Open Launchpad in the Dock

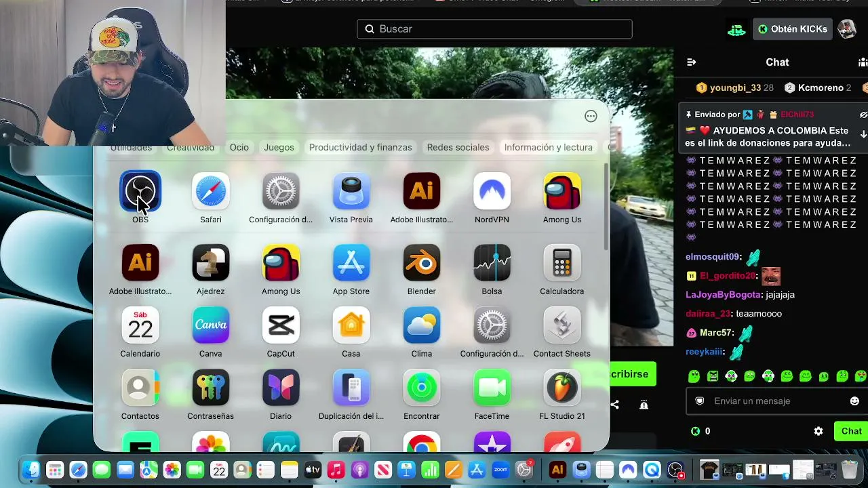tap(55, 470)
